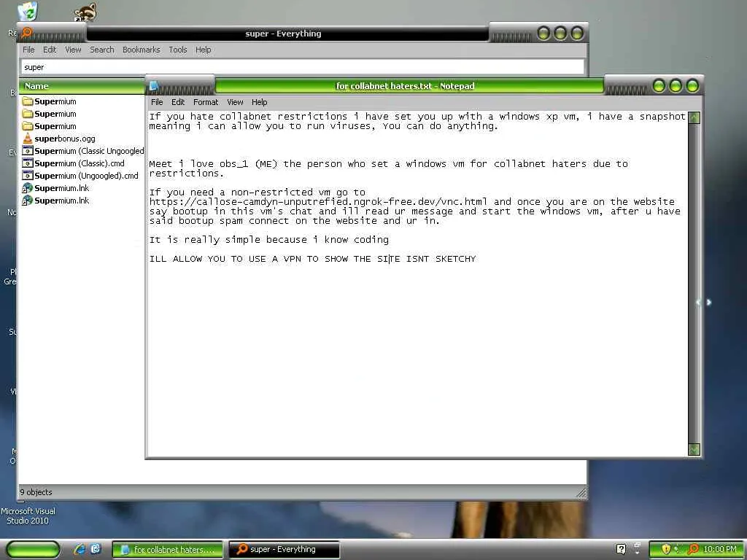Screen dimensions: 747x560
Task: Click second quick launch icon beside Internet Explorer
Action: coord(96,549)
